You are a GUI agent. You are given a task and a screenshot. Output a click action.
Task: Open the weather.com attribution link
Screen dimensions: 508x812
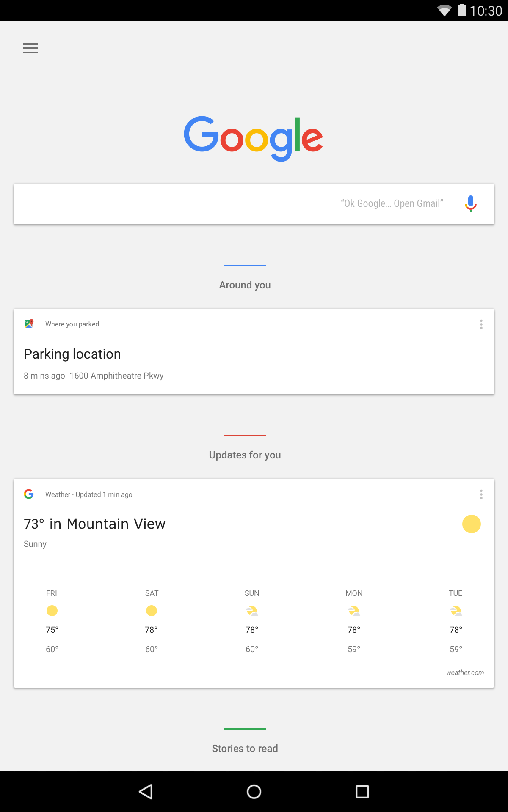pos(465,672)
